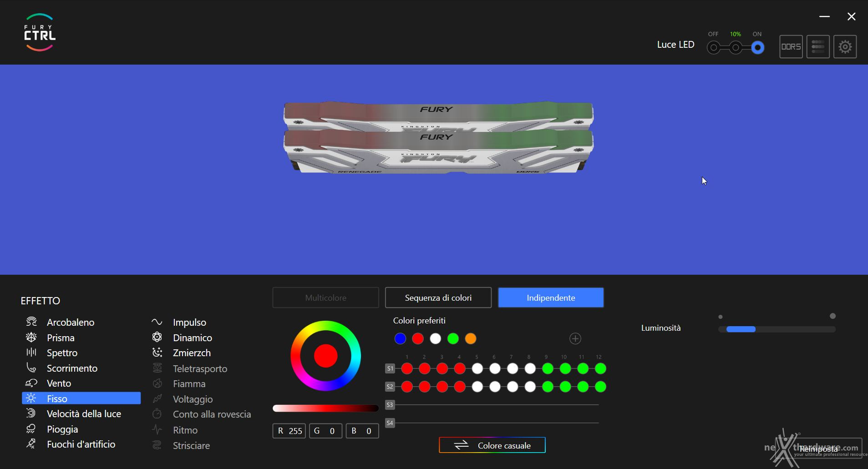Click the red shade gradient bar
This screenshot has width=868, height=469.
(x=325, y=408)
